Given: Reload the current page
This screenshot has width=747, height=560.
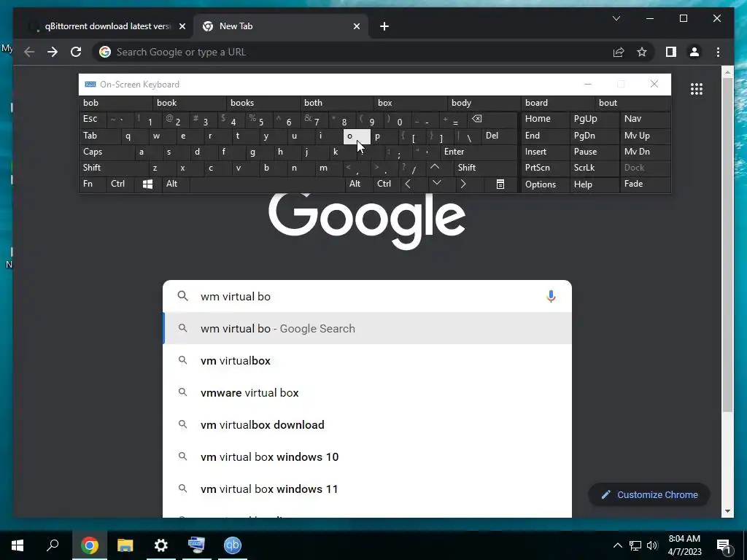Looking at the screenshot, I should [x=76, y=52].
